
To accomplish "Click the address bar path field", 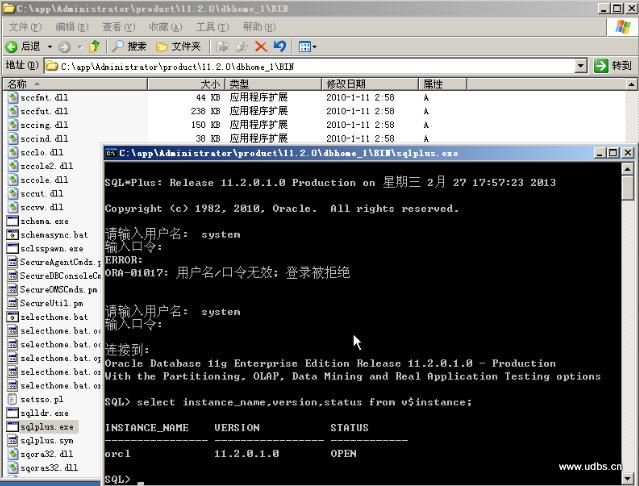I will [x=310, y=66].
